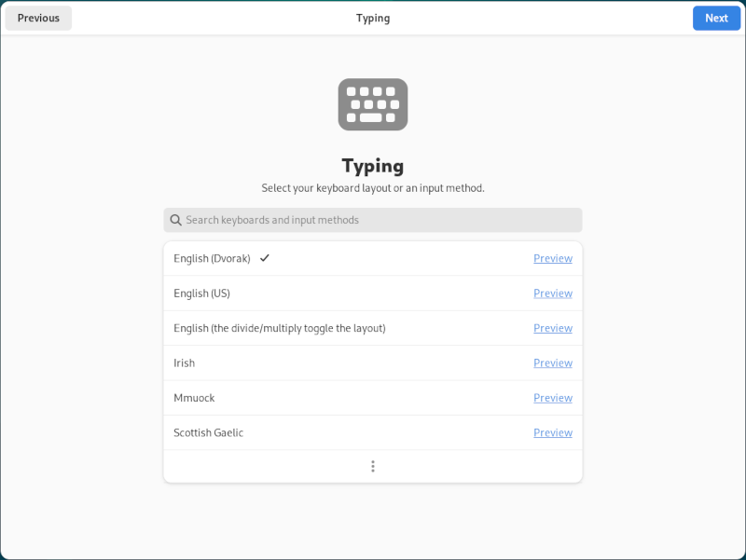This screenshot has height=560, width=746.
Task: Select the Mmuock keyboard layout
Action: (x=372, y=398)
